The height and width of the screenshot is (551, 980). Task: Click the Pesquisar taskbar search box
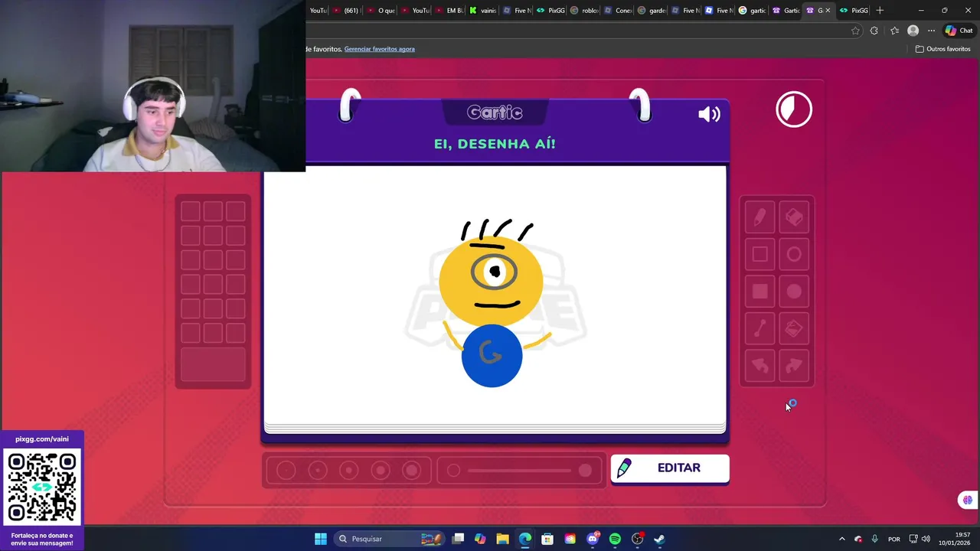point(389,539)
